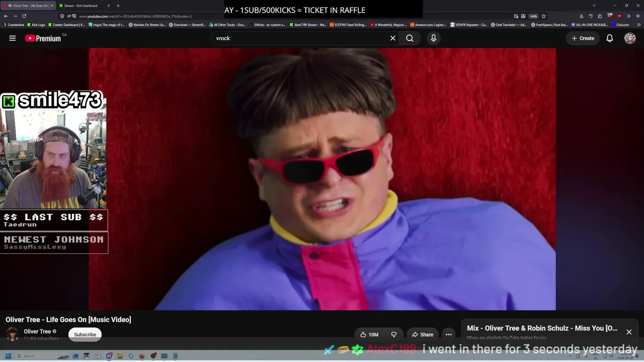Viewport: 644px width, 362px height.
Task: Open YouTube notifications bell
Action: 609,38
